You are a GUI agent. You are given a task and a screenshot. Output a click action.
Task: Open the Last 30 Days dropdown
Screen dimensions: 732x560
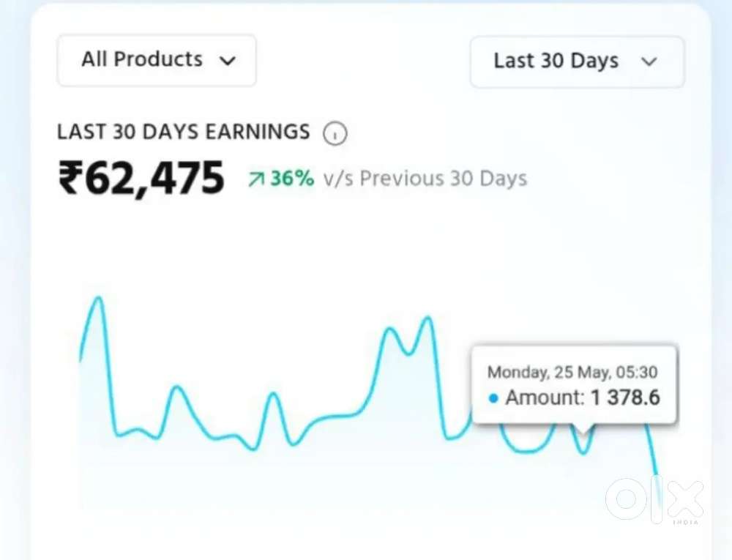coord(578,61)
